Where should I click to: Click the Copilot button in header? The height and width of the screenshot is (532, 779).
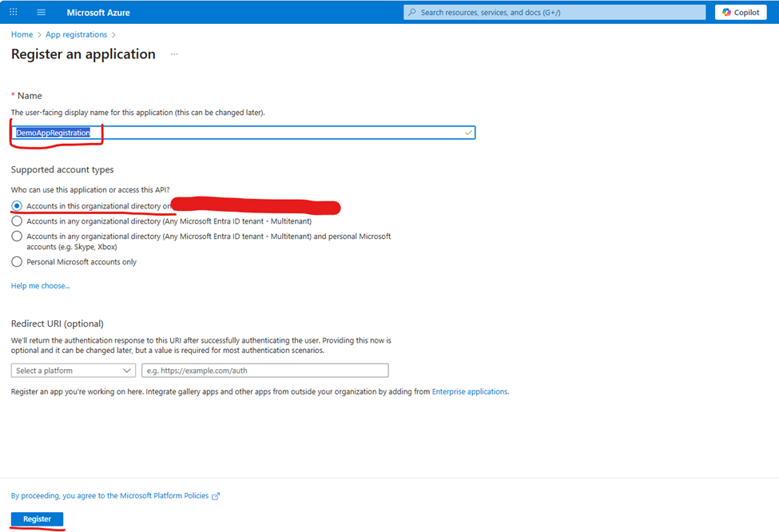(x=741, y=13)
